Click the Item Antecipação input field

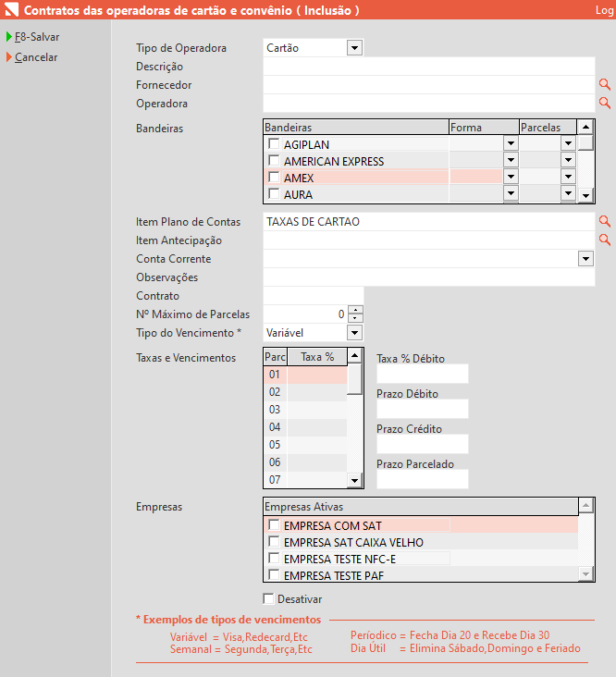(x=429, y=240)
